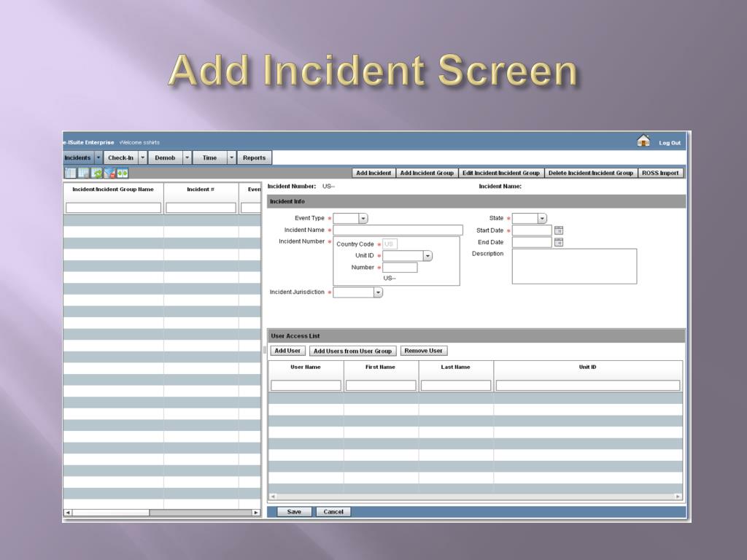Image resolution: width=747 pixels, height=560 pixels.
Task: Open the State dropdown list
Action: coord(542,218)
